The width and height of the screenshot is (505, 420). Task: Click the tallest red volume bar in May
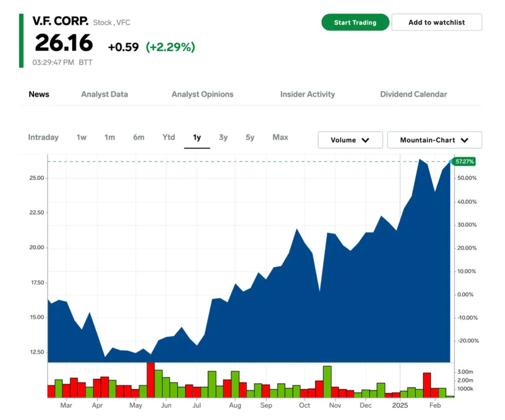coord(151,380)
